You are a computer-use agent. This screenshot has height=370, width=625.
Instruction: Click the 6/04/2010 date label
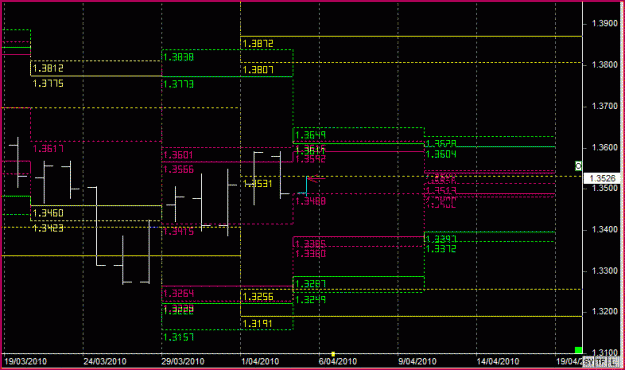338,362
